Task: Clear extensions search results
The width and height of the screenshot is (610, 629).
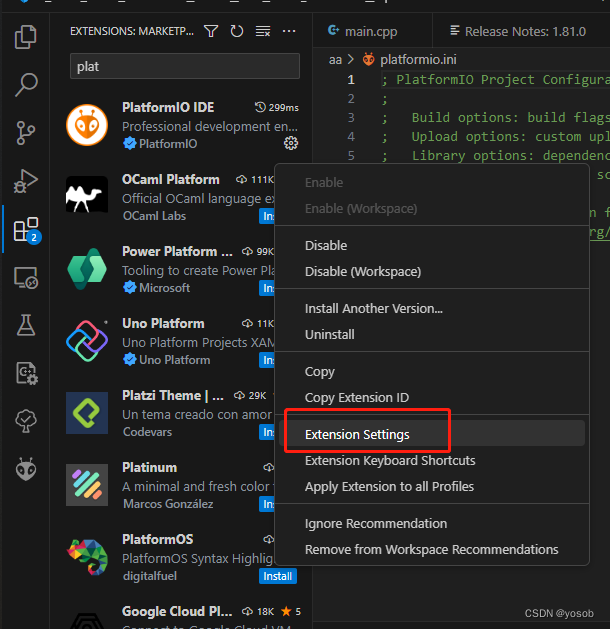Action: pos(263,31)
